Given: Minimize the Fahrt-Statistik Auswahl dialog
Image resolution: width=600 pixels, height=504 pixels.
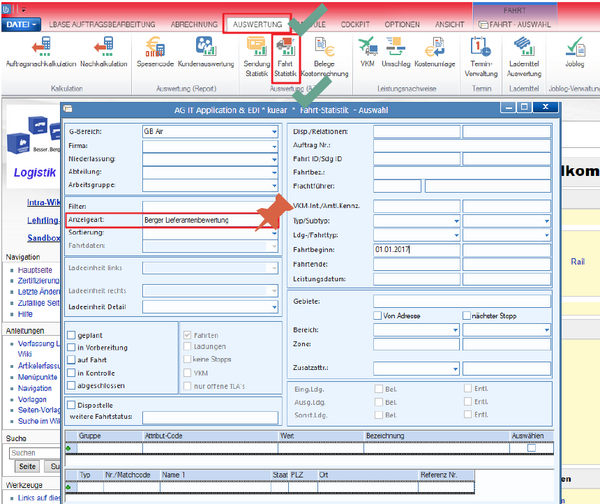Looking at the screenshot, I should click(508, 108).
